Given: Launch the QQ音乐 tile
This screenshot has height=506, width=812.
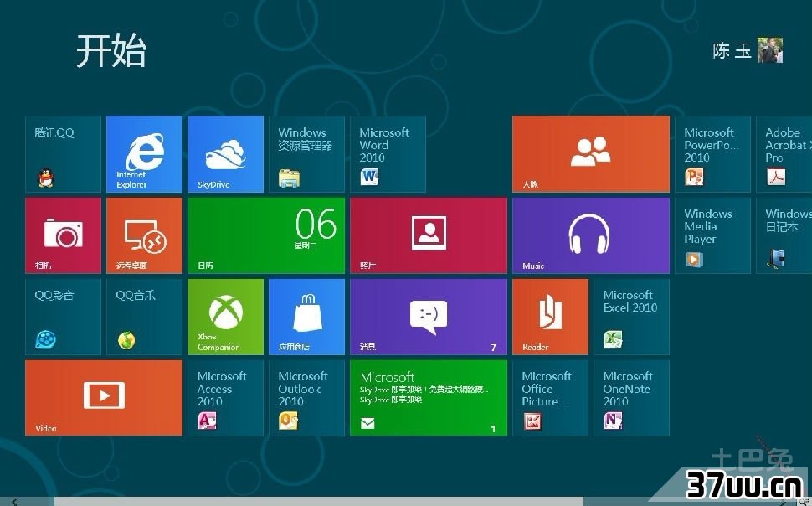Looking at the screenshot, I should click(145, 317).
